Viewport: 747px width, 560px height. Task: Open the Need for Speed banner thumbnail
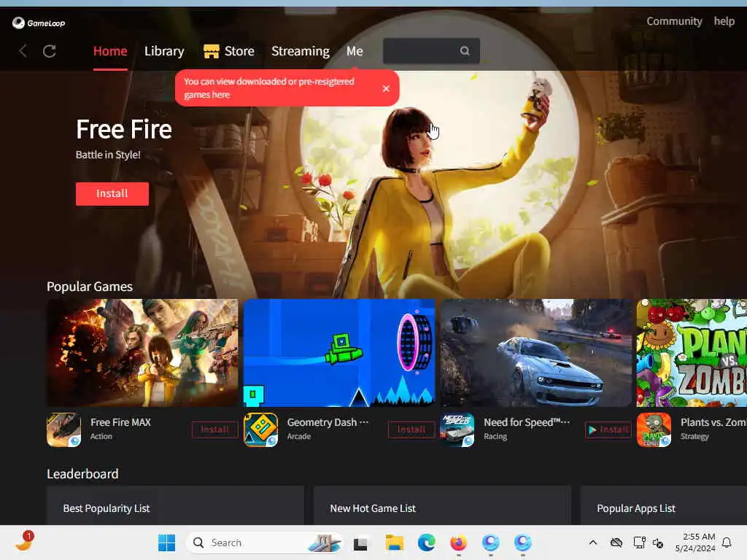[x=536, y=353]
